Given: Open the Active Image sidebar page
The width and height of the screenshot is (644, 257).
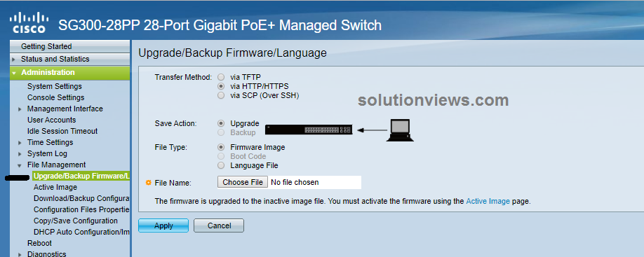Looking at the screenshot, I should tap(55, 187).
